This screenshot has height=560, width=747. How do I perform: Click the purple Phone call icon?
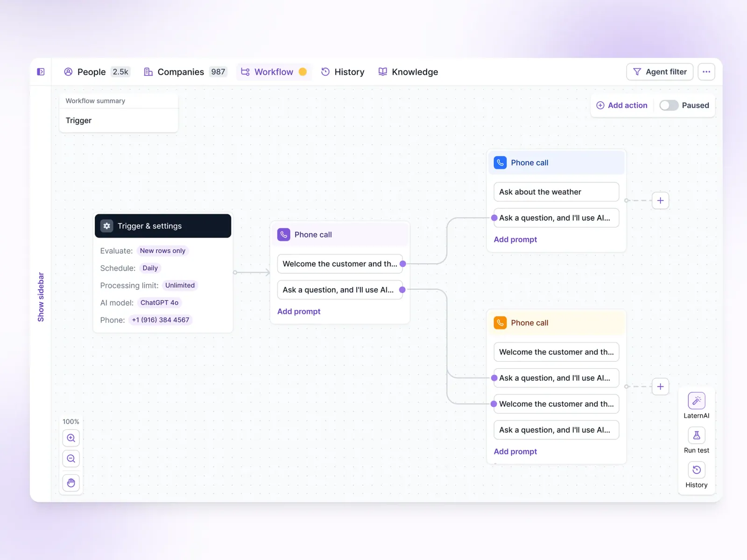[x=284, y=235]
